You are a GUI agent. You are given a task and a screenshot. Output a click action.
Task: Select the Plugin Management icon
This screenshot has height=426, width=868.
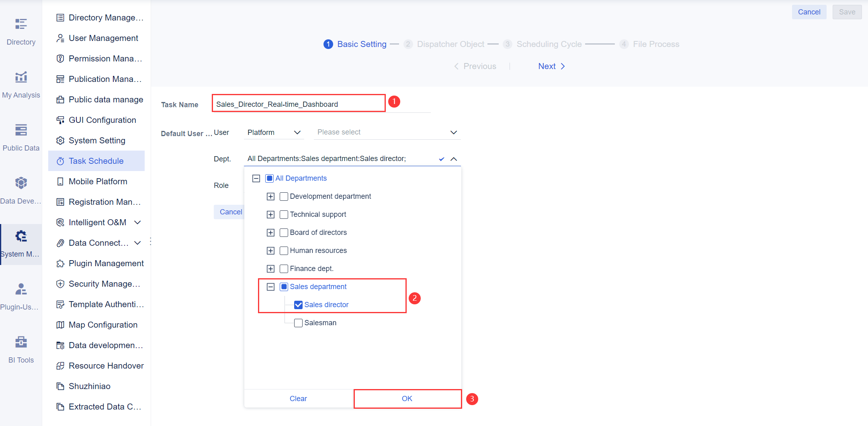60,263
